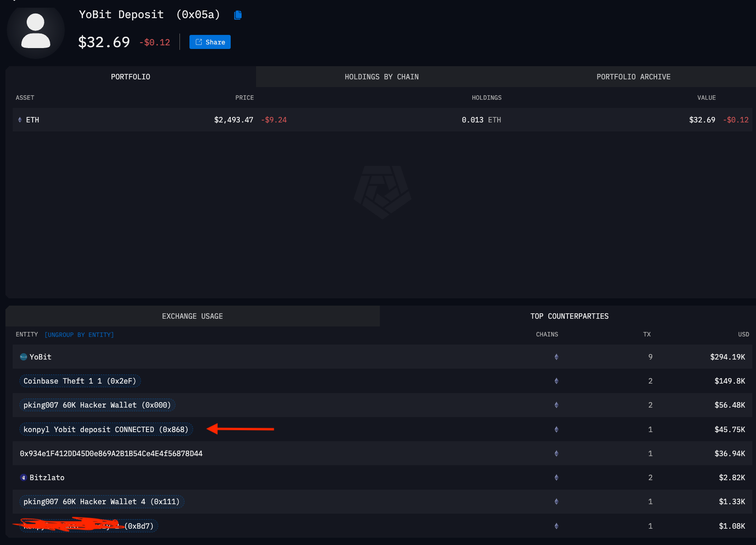
Task: Switch to the Portfolio tab
Action: [x=131, y=77]
